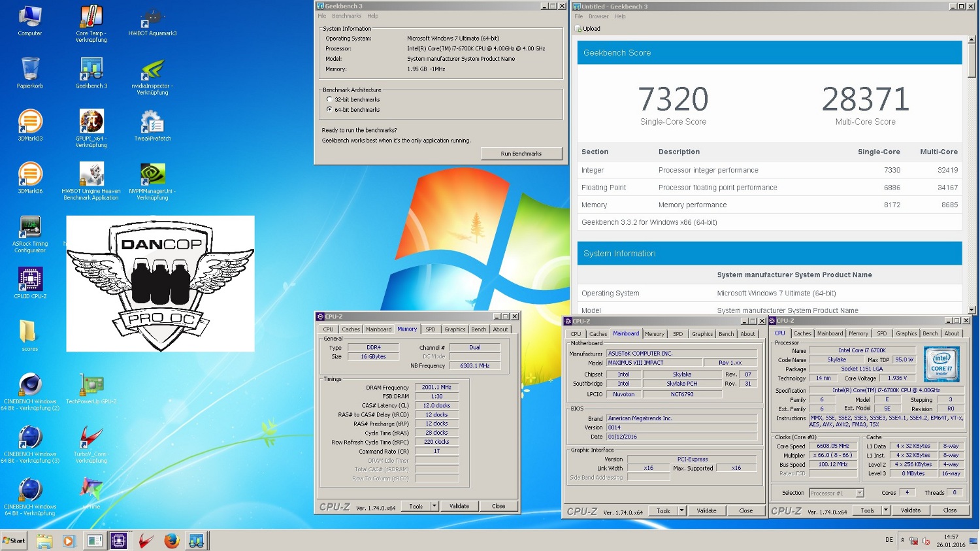Launch TechPowerUp GPU-Z desktop icon
The image size is (980, 551).
[91, 388]
